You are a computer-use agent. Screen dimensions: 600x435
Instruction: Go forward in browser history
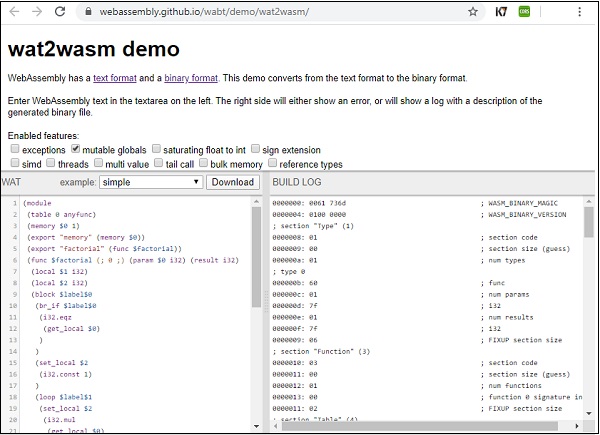pos(37,11)
